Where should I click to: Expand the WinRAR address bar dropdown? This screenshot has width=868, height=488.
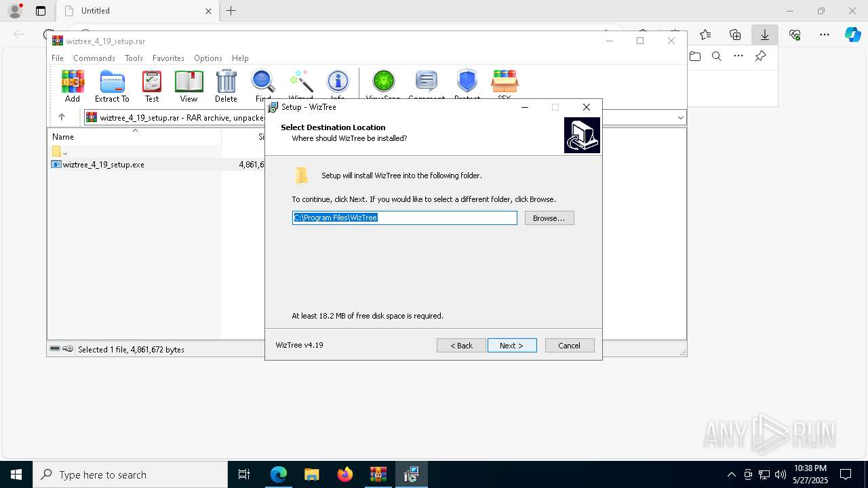[680, 118]
